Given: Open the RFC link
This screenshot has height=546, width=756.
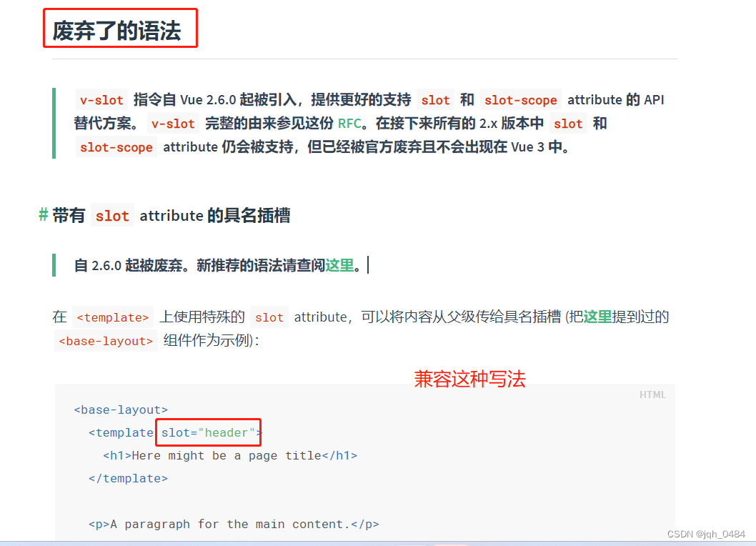Looking at the screenshot, I should 349,123.
